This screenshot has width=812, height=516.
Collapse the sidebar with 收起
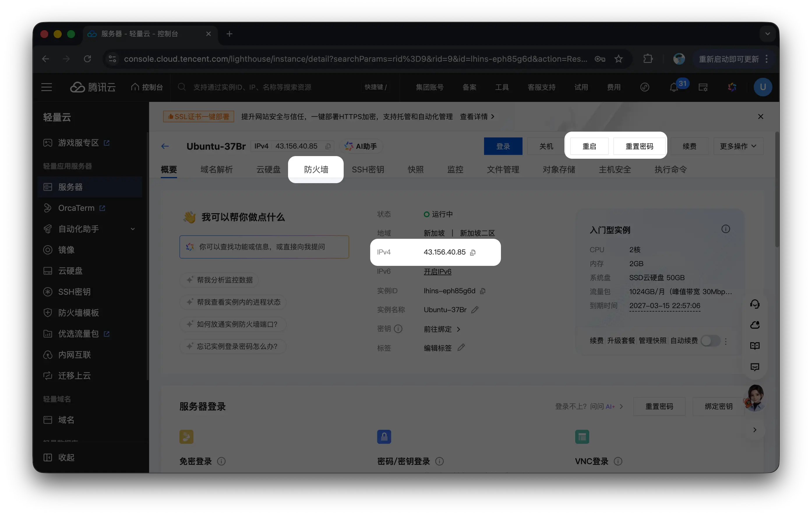[59, 458]
